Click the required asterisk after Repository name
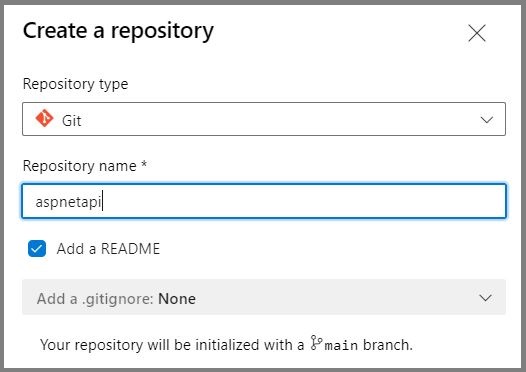Image resolution: width=526 pixels, height=372 pixels. point(144,164)
